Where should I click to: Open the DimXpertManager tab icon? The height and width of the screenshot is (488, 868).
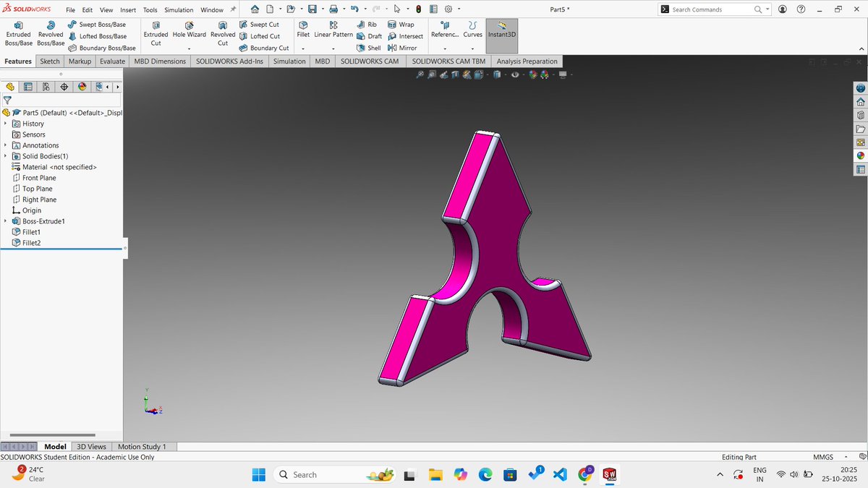64,87
